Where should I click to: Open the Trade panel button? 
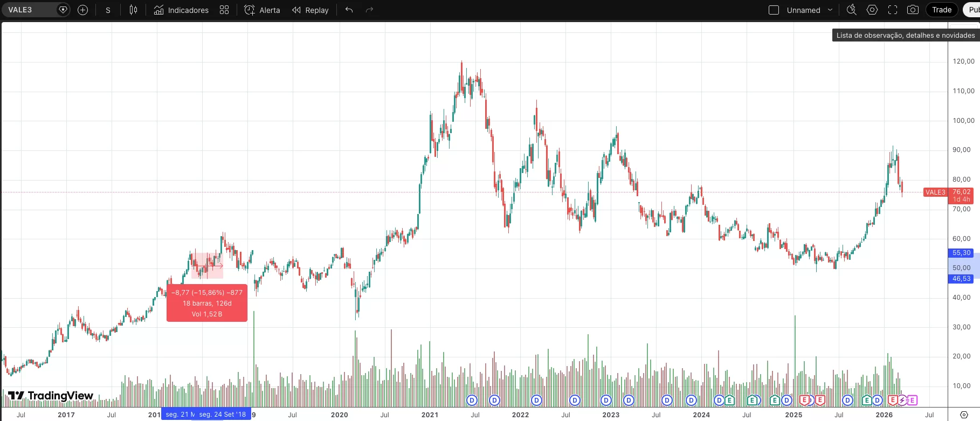(942, 10)
